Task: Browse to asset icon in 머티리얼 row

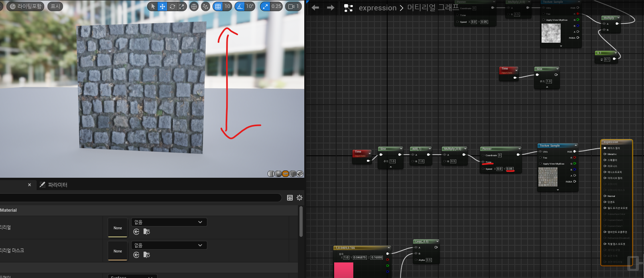Action: pyautogui.click(x=147, y=232)
